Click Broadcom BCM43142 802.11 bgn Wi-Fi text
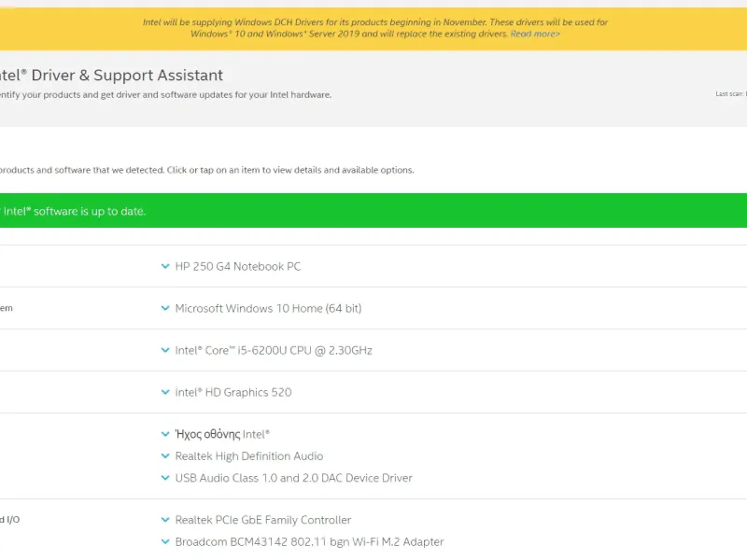This screenshot has height=560, width=747. [x=309, y=542]
